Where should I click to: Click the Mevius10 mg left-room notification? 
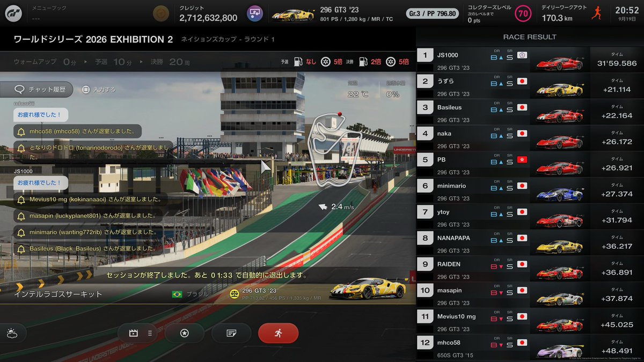[91, 200]
